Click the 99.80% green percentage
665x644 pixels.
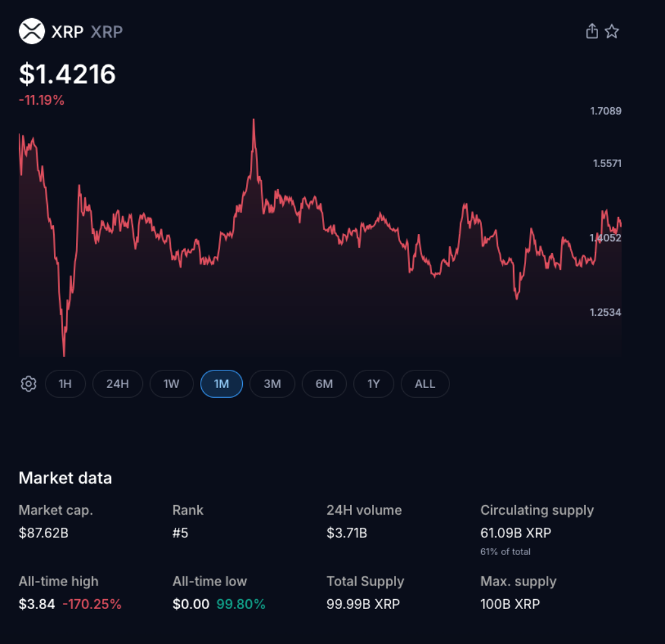pyautogui.click(x=241, y=604)
